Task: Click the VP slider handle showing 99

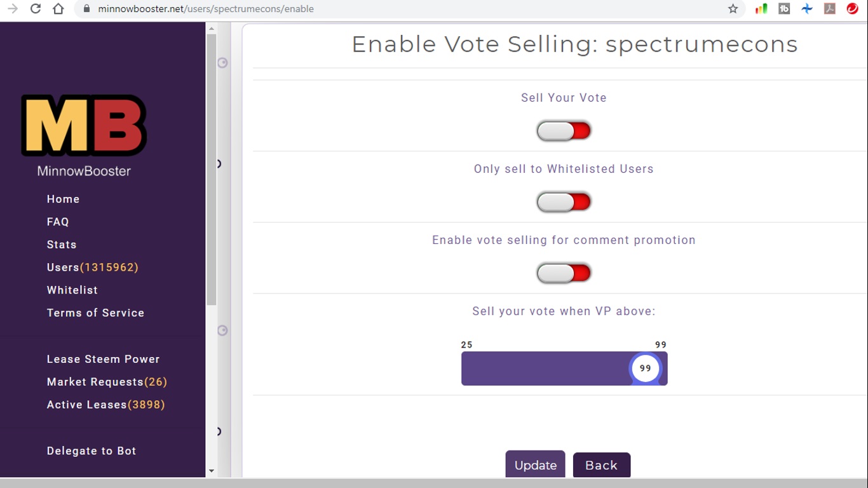Action: [x=646, y=369]
